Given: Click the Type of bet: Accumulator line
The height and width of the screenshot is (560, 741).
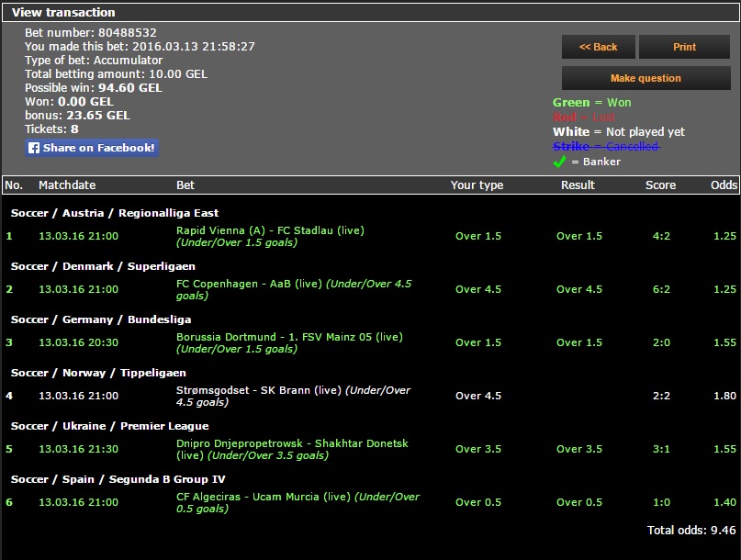Looking at the screenshot, I should (94, 61).
